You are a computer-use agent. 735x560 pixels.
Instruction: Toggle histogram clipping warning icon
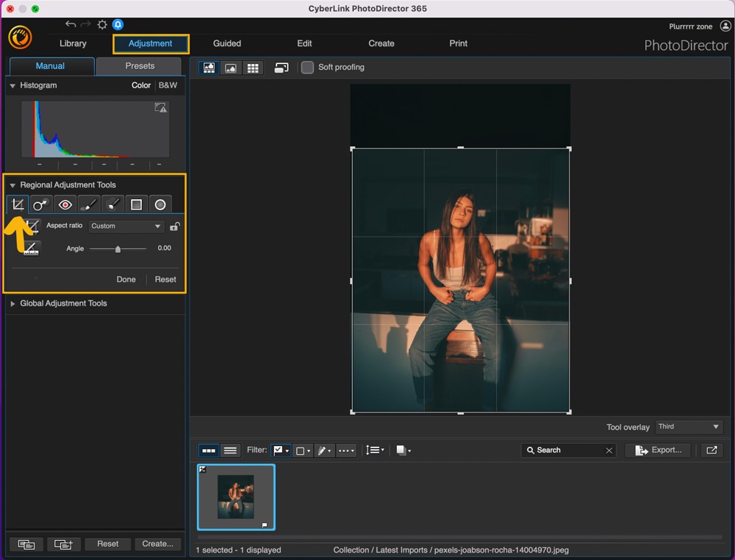[160, 108]
